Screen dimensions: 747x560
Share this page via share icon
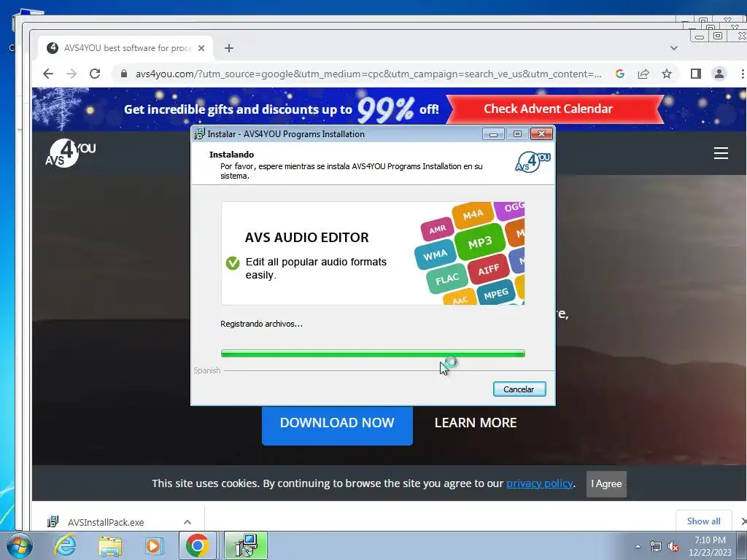[x=643, y=74]
